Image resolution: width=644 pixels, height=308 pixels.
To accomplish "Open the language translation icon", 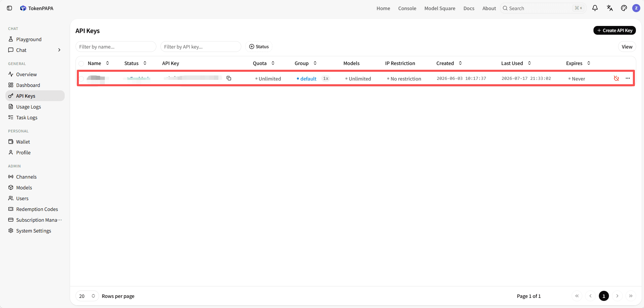I will [610, 8].
